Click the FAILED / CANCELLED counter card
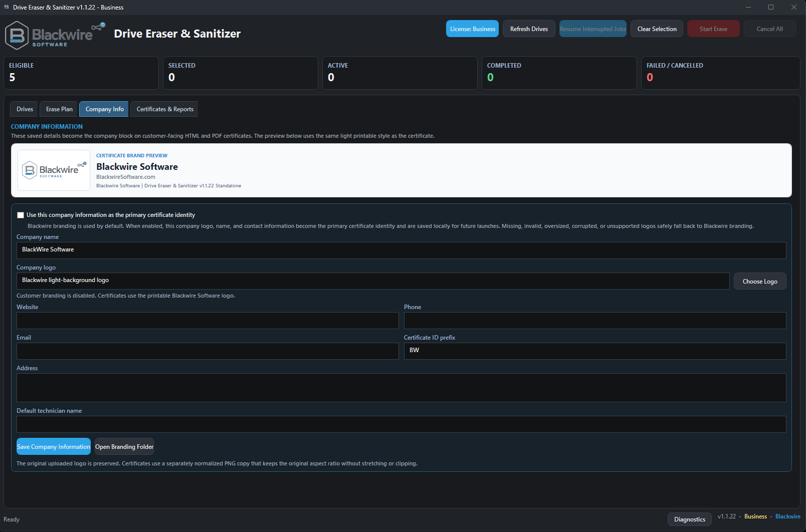The height and width of the screenshot is (532, 806). tap(721, 73)
